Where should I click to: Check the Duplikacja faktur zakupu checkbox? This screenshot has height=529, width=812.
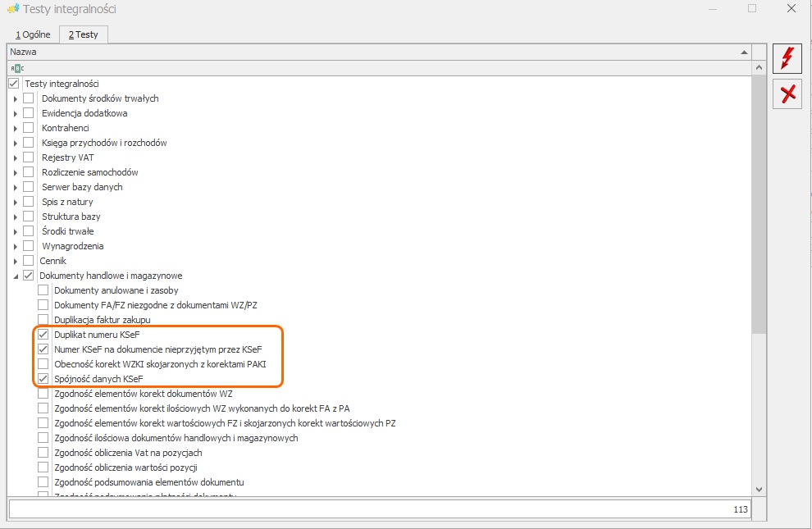pos(43,320)
